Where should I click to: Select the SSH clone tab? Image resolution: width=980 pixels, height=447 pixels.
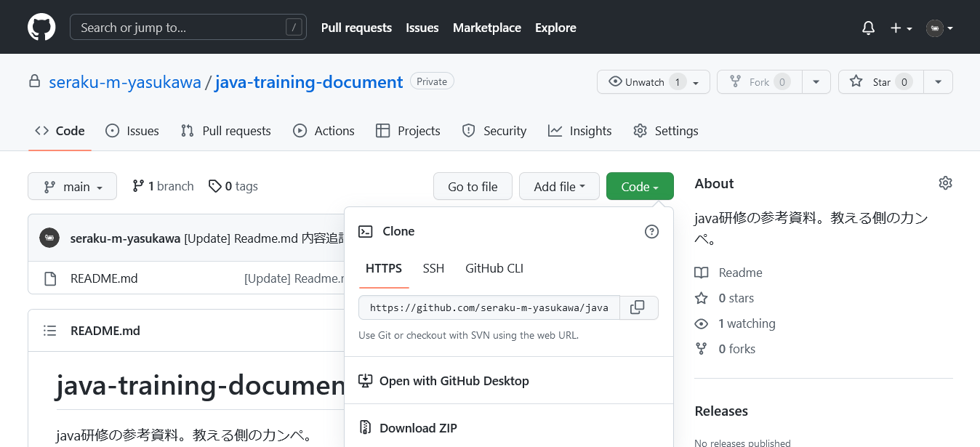[x=433, y=268]
